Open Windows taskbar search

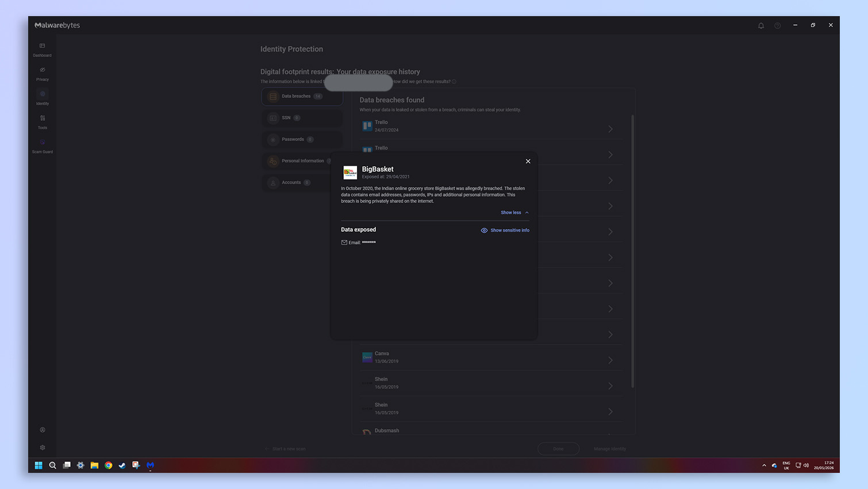[x=52, y=465]
